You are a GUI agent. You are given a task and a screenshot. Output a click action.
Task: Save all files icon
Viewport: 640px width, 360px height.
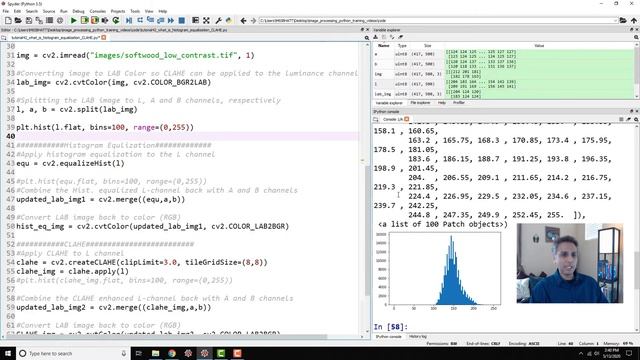coord(39,20)
